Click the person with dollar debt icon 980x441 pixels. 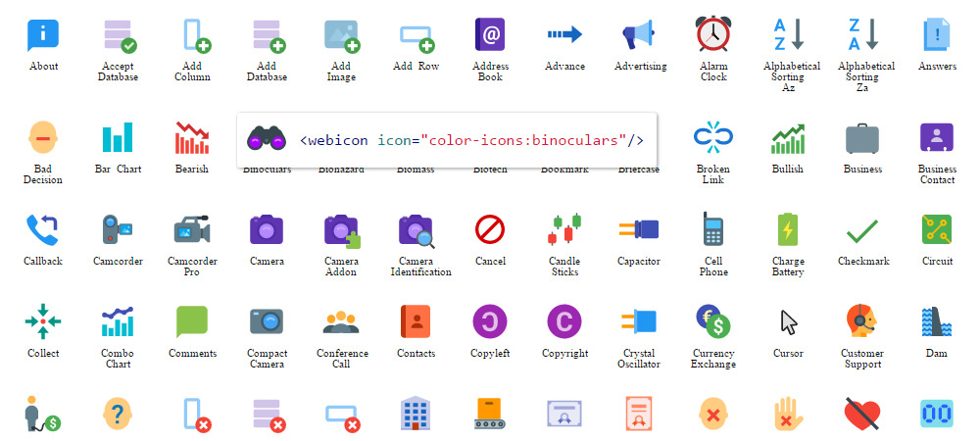(x=42, y=414)
